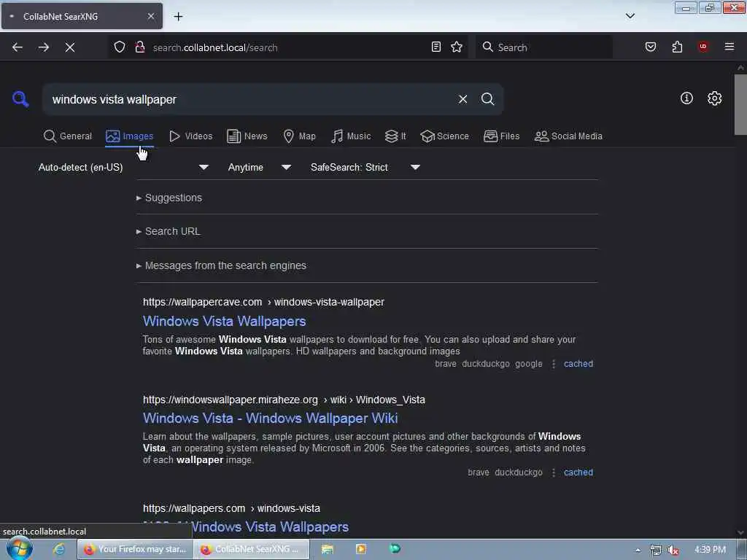
Task: Switch to News category tab
Action: pos(247,136)
